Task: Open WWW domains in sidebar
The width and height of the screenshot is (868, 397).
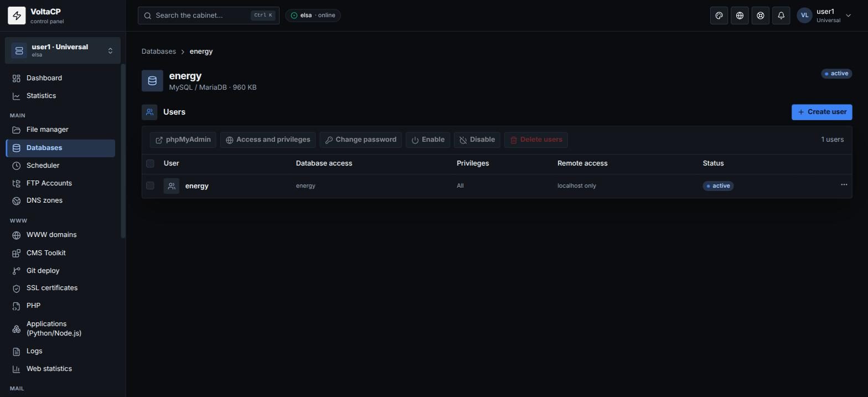Action: point(60,235)
